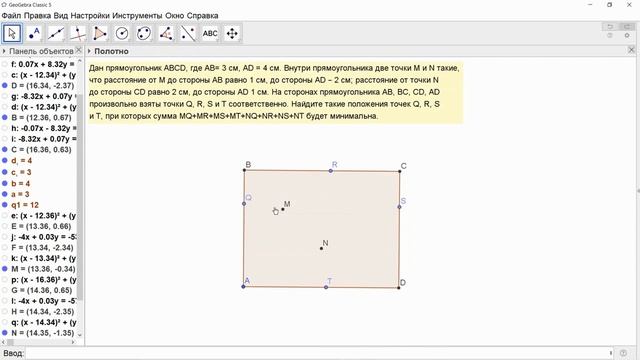Close the Graphics canvas panel
The image size is (640, 360).
pos(631,50)
